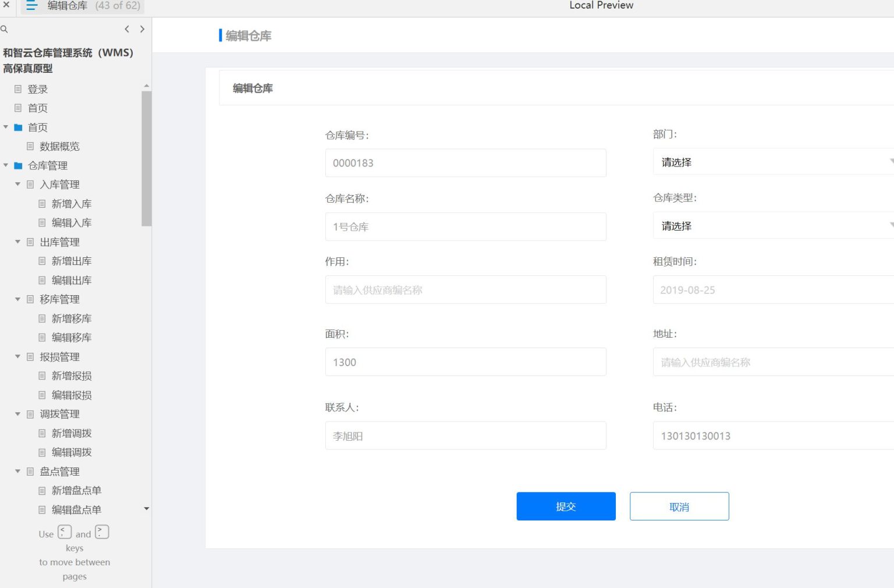Click the folder icon for 仓库管理

18,166
